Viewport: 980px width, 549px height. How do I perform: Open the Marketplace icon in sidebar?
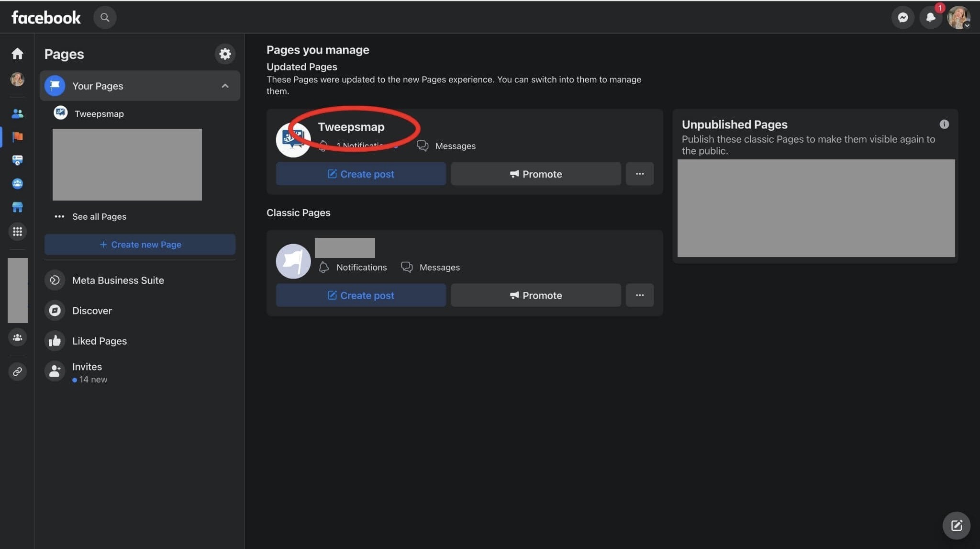(x=17, y=207)
